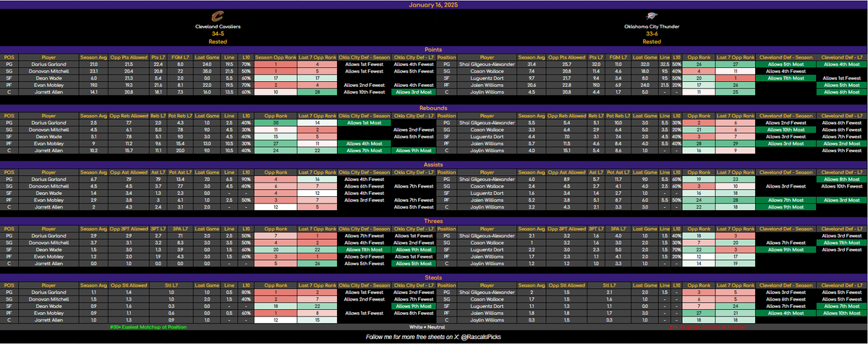Select the Threes section header

(434, 223)
